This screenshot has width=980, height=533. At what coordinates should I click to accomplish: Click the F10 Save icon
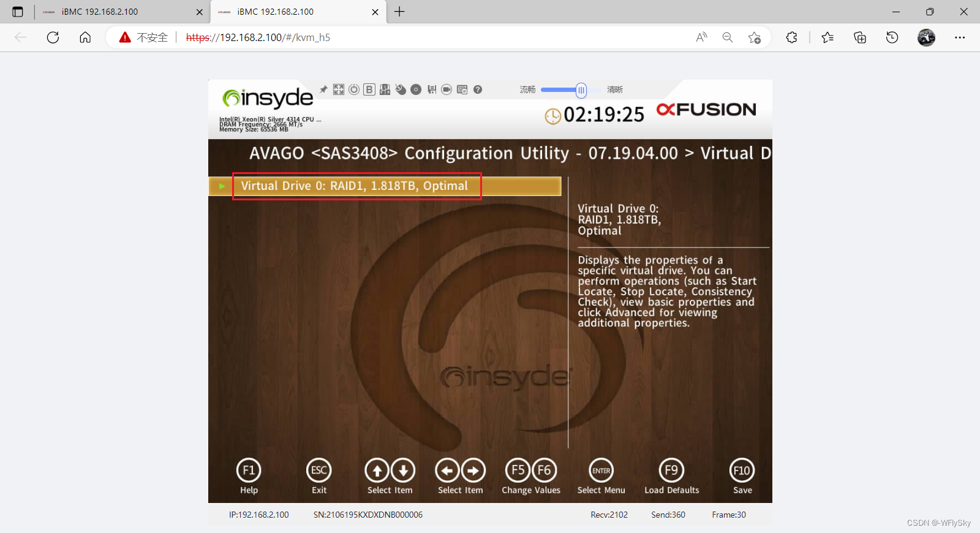(x=742, y=471)
